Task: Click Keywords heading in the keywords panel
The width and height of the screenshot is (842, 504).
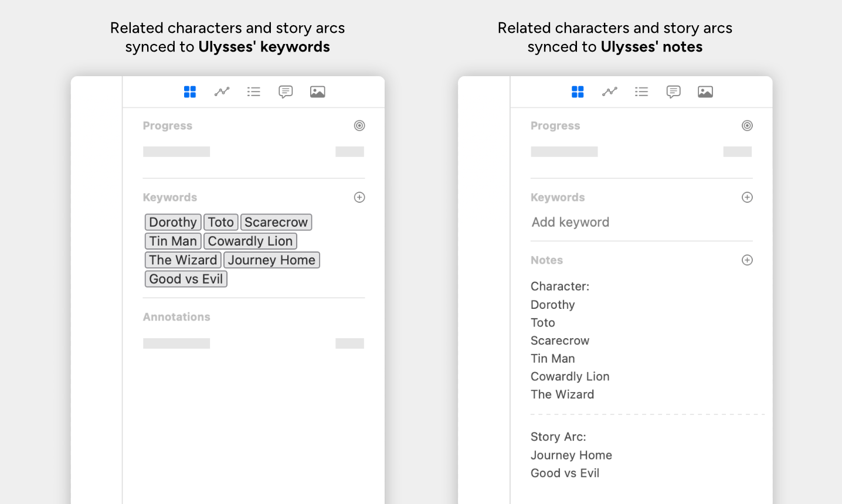Action: coord(170,197)
